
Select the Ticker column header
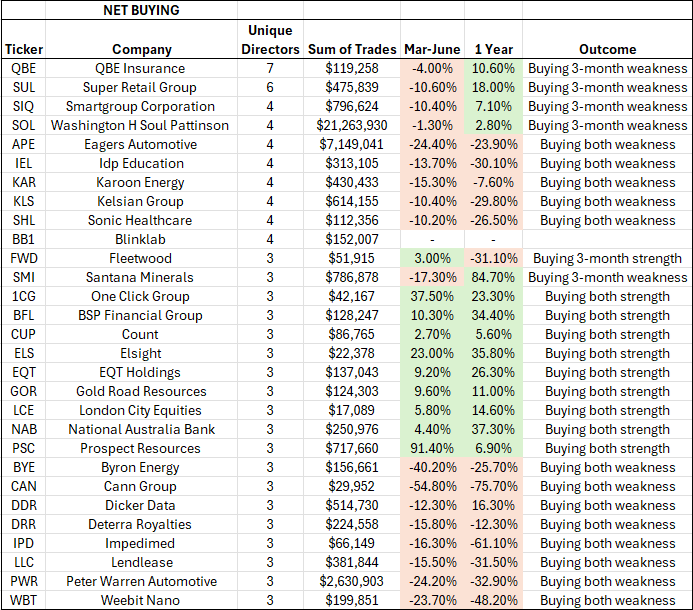click(x=23, y=49)
